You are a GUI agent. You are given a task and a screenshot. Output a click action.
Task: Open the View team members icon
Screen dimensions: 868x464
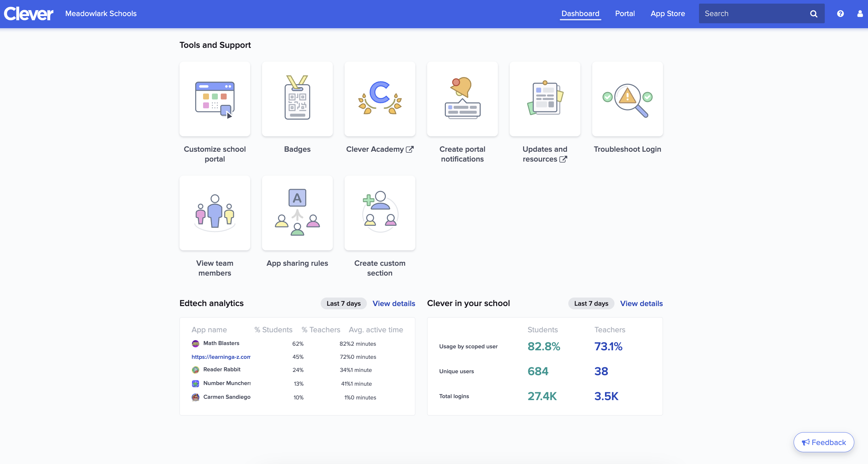(215, 213)
